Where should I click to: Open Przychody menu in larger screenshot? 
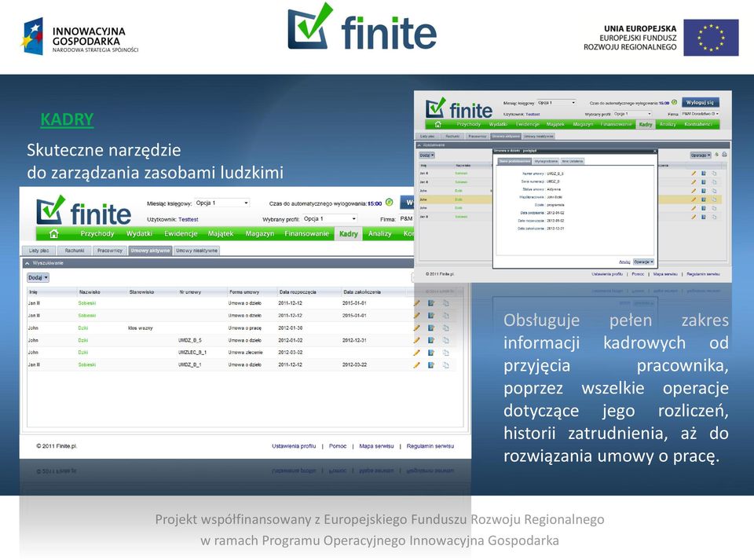[x=97, y=233]
